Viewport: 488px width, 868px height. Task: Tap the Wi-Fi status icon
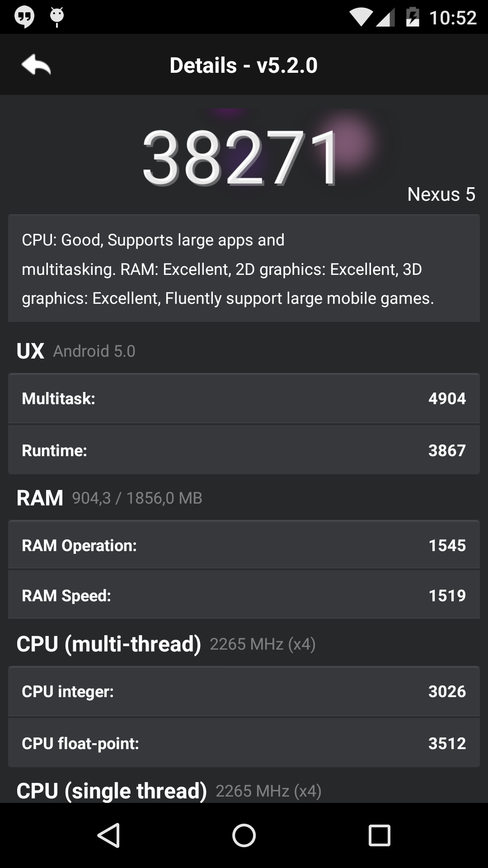(x=361, y=18)
